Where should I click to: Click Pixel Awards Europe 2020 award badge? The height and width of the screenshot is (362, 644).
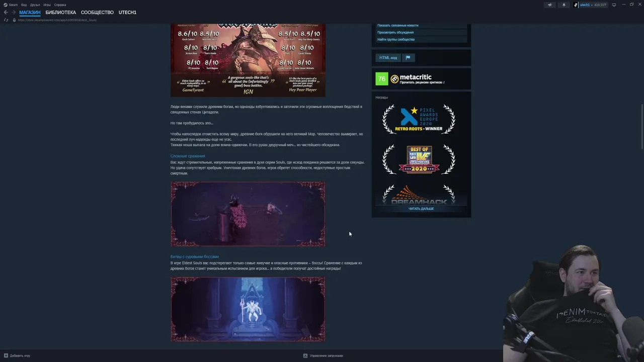pos(419,119)
